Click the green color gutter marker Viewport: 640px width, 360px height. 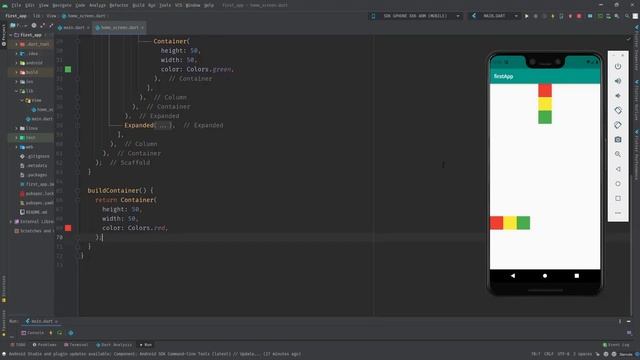click(68, 69)
